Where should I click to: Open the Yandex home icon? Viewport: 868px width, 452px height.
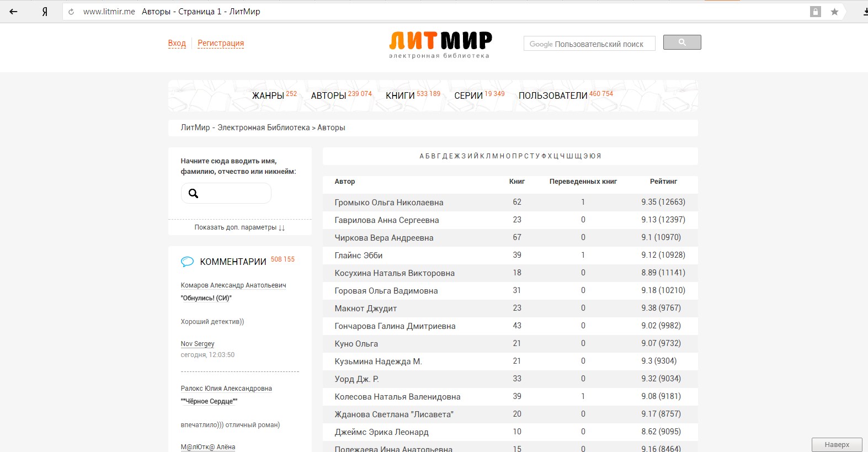45,12
